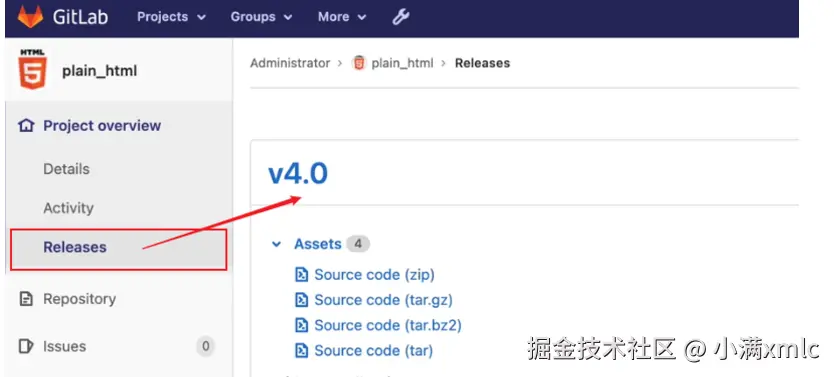Open the Projects dropdown menu
This screenshot has height=377, width=834.
pos(171,17)
